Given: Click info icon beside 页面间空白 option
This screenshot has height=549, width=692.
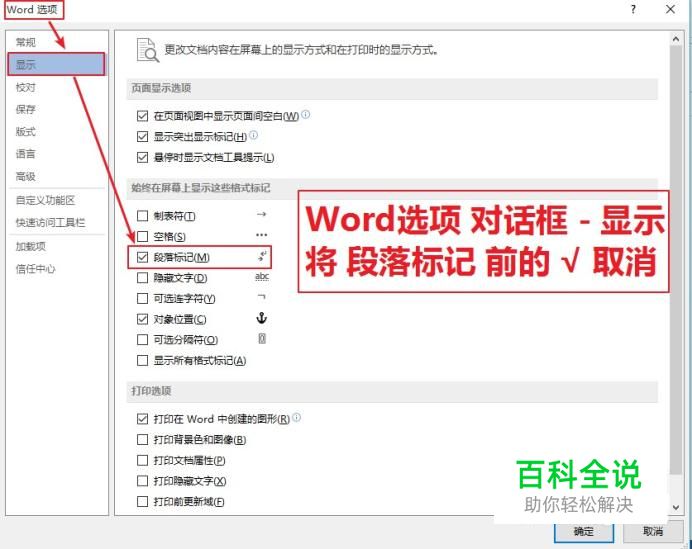Looking at the screenshot, I should (305, 114).
